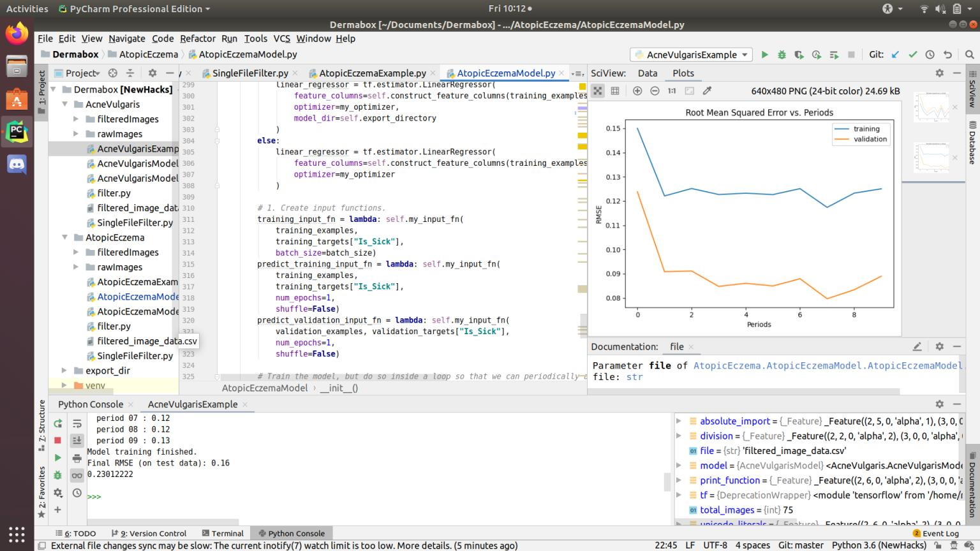Expand the model variable in the console
980x551 pixels.
point(679,466)
